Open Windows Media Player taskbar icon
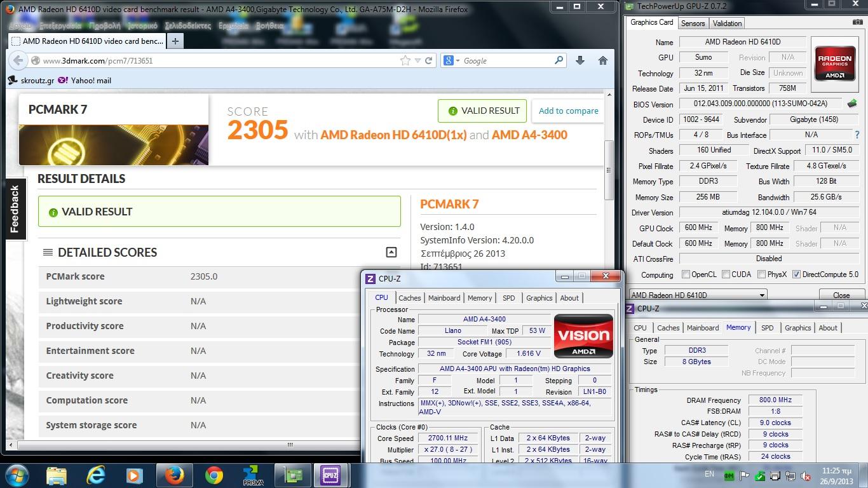 coord(134,475)
